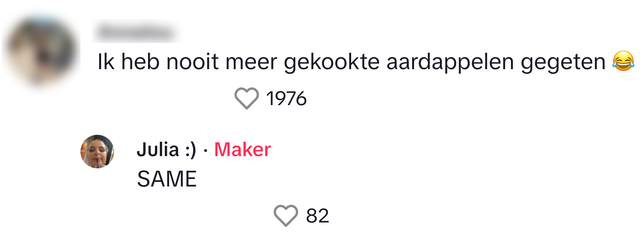Screen dimensions: 644x234
Task: Click the dot separator before Maker
Action: (x=205, y=151)
